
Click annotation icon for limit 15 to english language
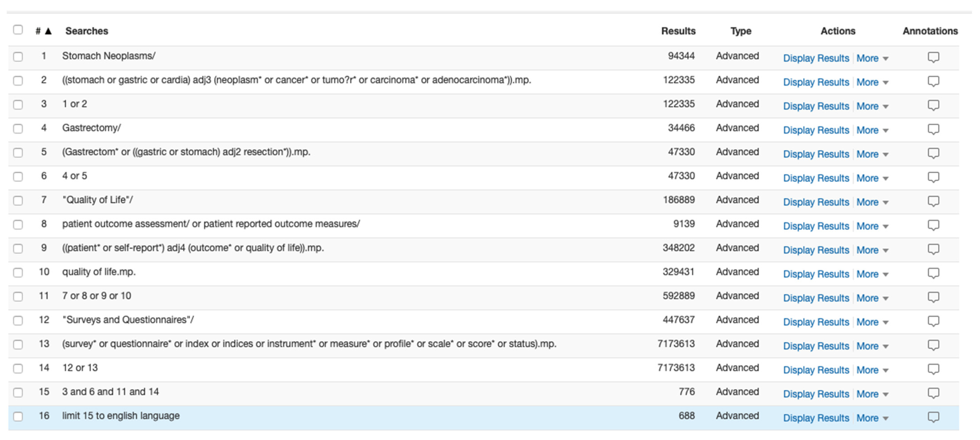pos(933,417)
